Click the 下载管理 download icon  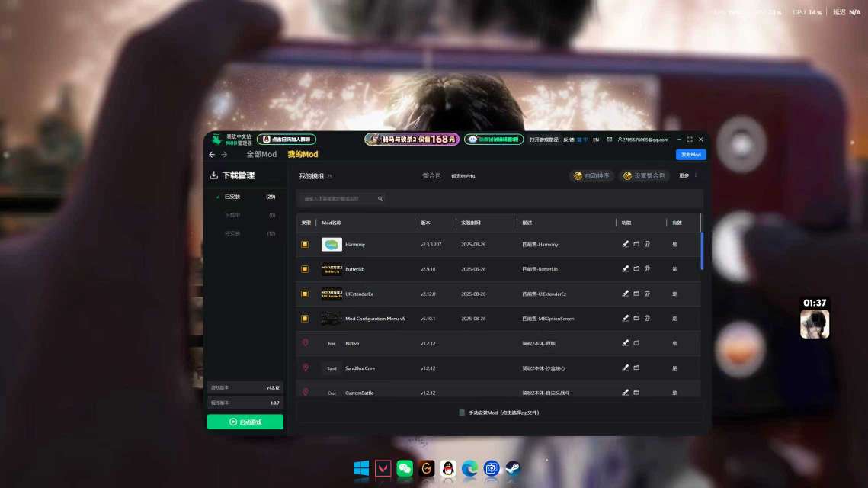[213, 175]
